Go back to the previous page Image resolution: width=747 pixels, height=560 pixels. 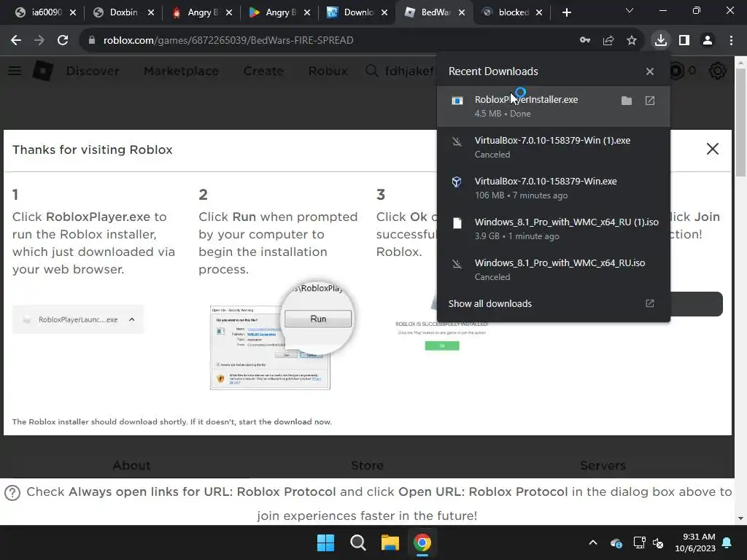click(x=16, y=41)
